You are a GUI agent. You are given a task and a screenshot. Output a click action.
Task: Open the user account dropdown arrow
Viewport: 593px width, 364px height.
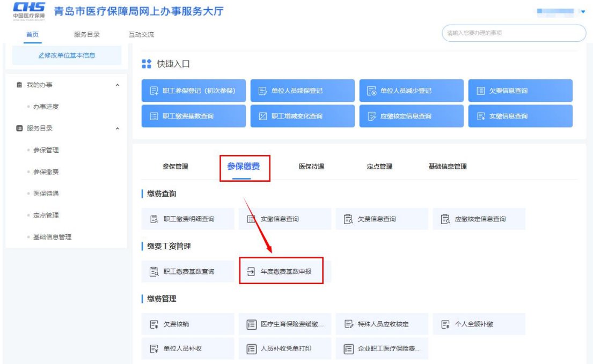click(x=583, y=12)
